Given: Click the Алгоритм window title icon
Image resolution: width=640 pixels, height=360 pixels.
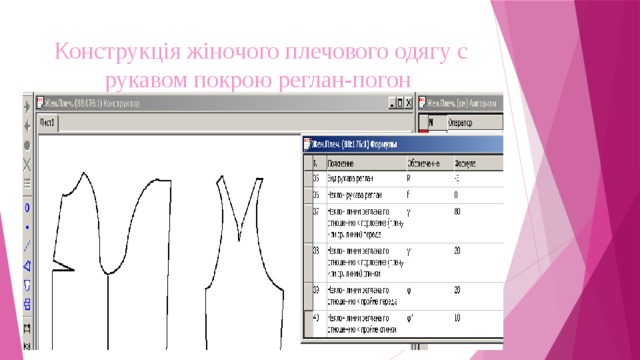Looking at the screenshot, I should [422, 103].
